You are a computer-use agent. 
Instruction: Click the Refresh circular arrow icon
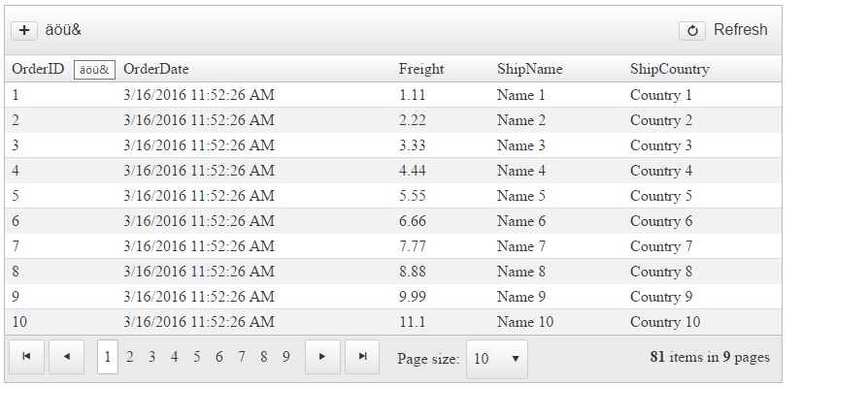tap(691, 31)
